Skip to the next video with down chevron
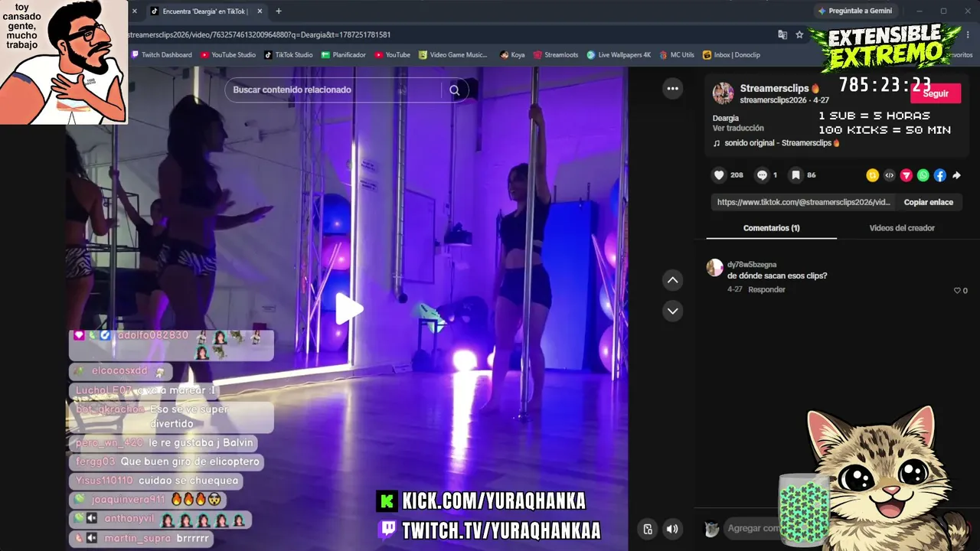The width and height of the screenshot is (980, 551). click(x=672, y=311)
